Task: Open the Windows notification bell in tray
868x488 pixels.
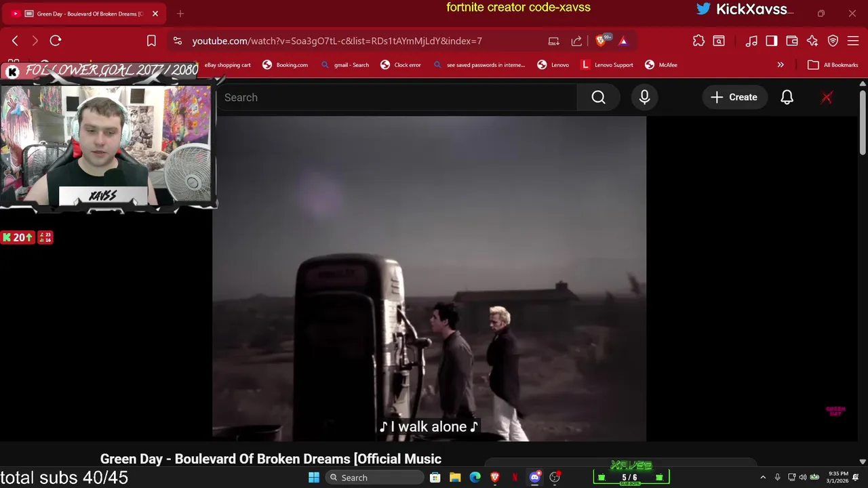Action: coord(856,477)
